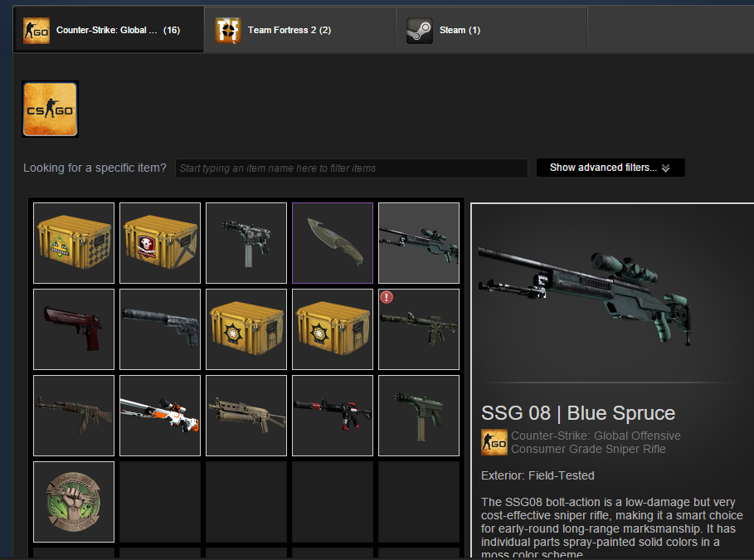Select the SSG 08 sniper rifle thumbnail

click(419, 243)
